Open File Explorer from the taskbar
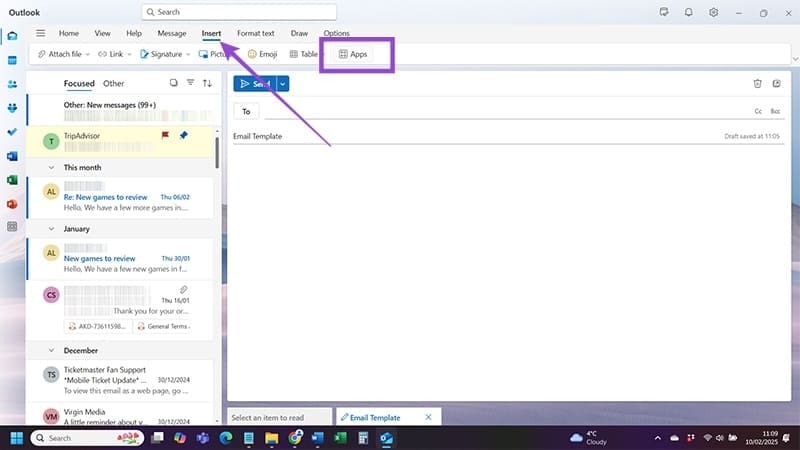The height and width of the screenshot is (450, 800). (x=271, y=438)
